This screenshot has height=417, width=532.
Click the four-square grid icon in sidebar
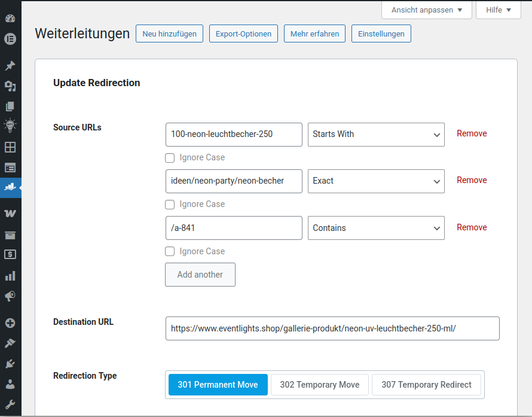click(10, 147)
